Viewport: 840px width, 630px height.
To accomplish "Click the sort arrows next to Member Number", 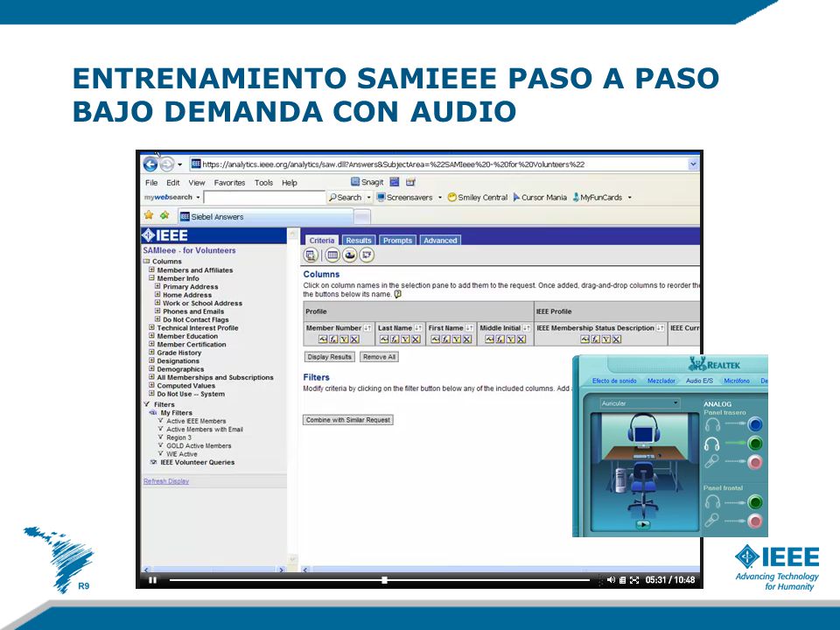I will coord(367,328).
